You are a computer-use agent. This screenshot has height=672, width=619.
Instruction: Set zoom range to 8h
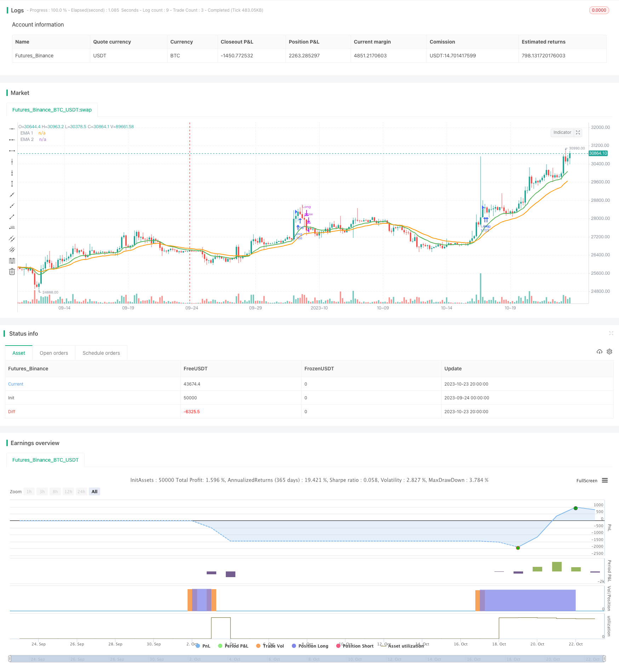pyautogui.click(x=55, y=491)
